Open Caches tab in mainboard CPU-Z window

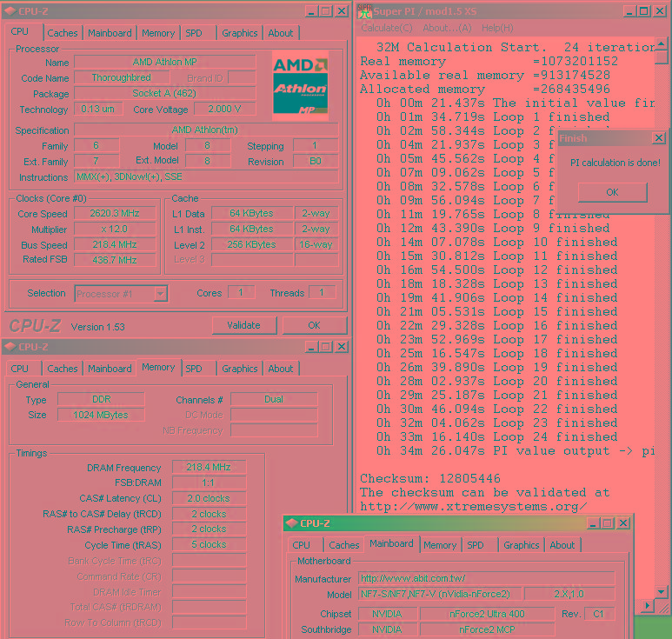click(344, 545)
